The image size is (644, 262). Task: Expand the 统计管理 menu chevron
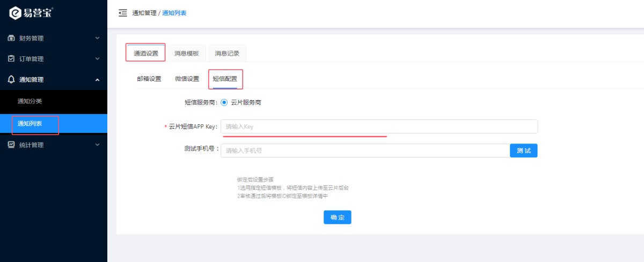point(97,145)
